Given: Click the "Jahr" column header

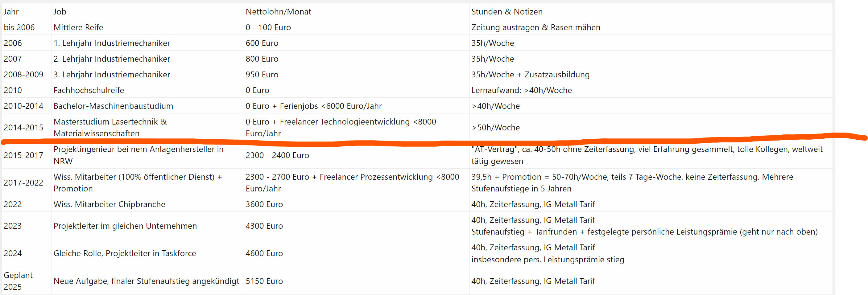Looking at the screenshot, I should point(11,12).
